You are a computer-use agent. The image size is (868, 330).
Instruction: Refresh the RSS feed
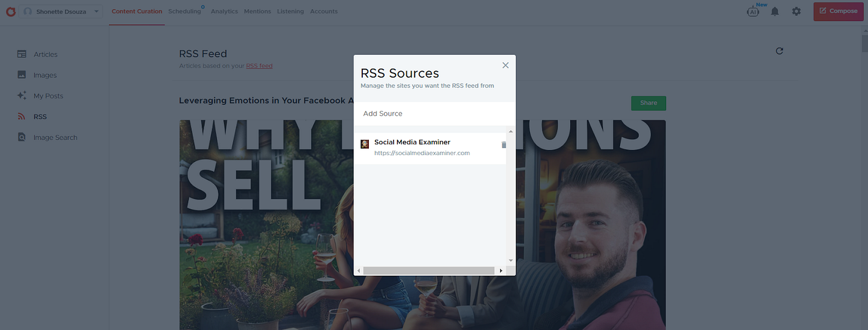(779, 51)
